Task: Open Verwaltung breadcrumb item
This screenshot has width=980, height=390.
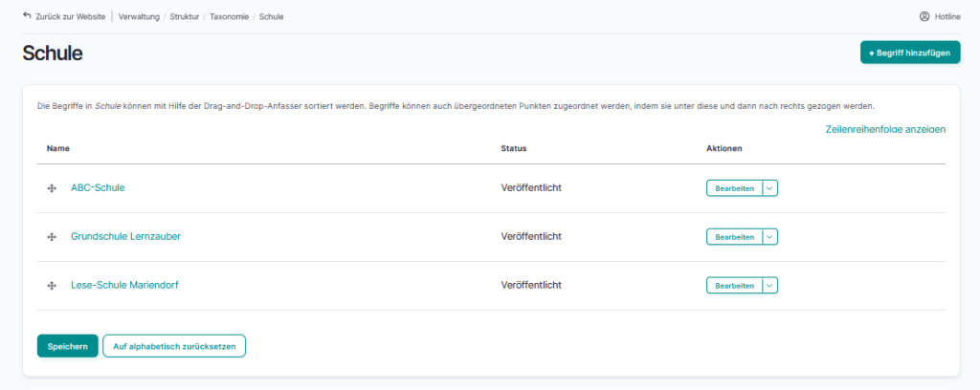Action: 139,17
